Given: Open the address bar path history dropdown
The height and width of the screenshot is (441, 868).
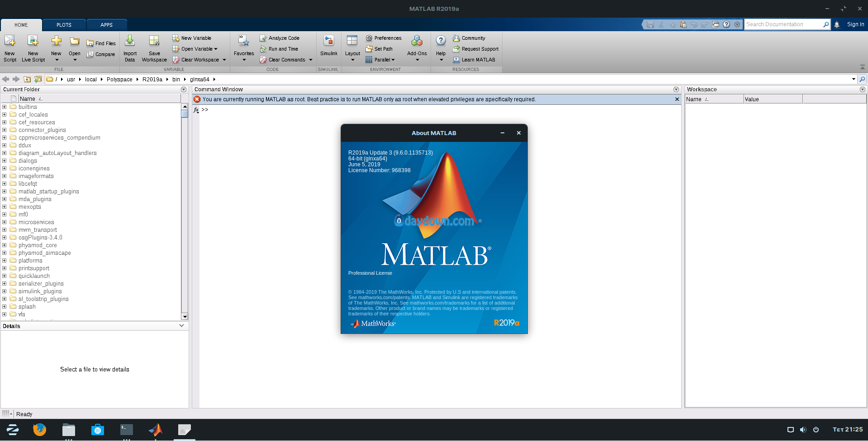Looking at the screenshot, I should (854, 79).
